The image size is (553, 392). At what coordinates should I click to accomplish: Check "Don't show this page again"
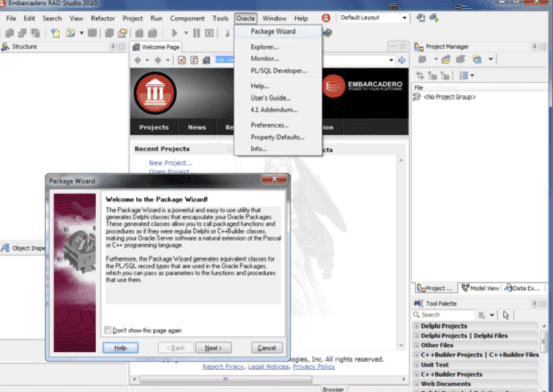click(108, 330)
